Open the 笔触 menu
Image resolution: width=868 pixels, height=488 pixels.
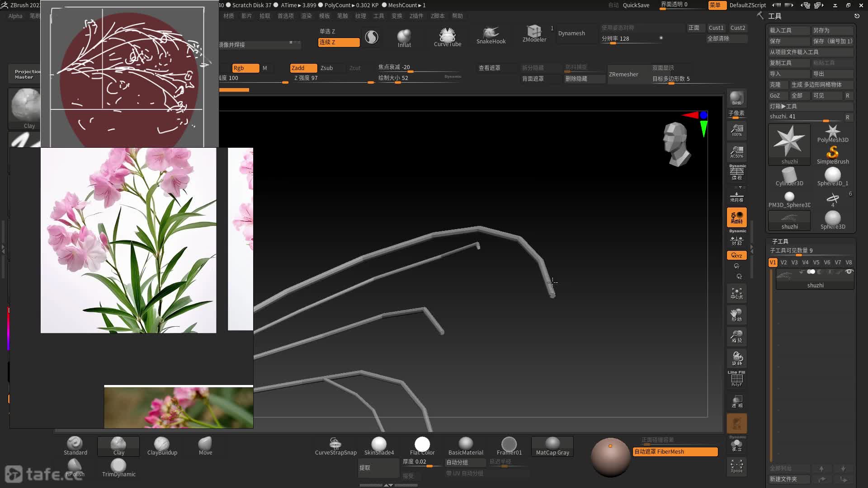(x=343, y=16)
